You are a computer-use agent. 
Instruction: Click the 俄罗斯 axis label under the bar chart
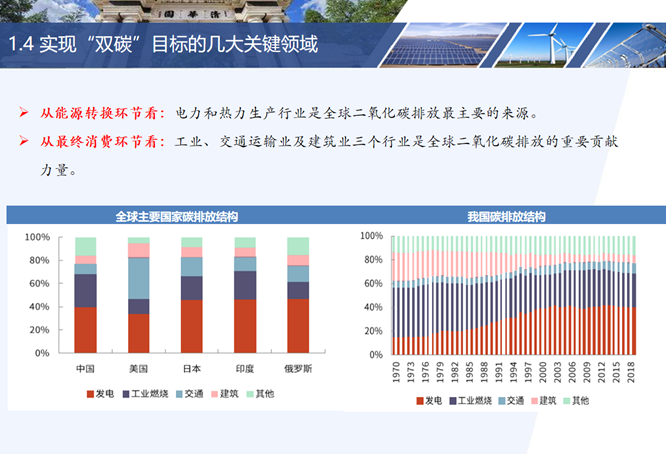click(x=298, y=369)
